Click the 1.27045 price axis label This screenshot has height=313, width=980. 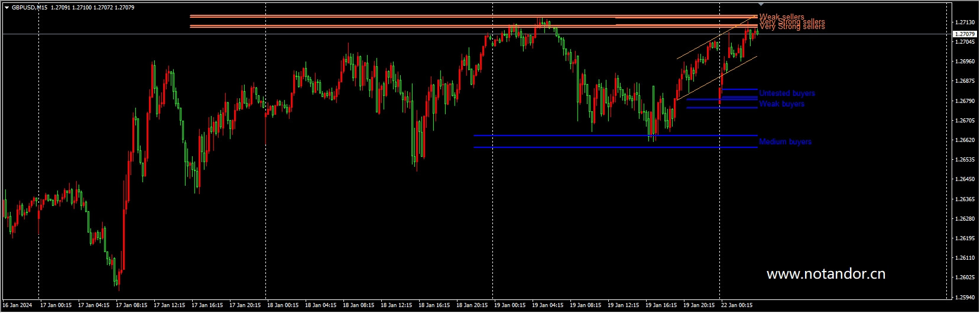965,42
